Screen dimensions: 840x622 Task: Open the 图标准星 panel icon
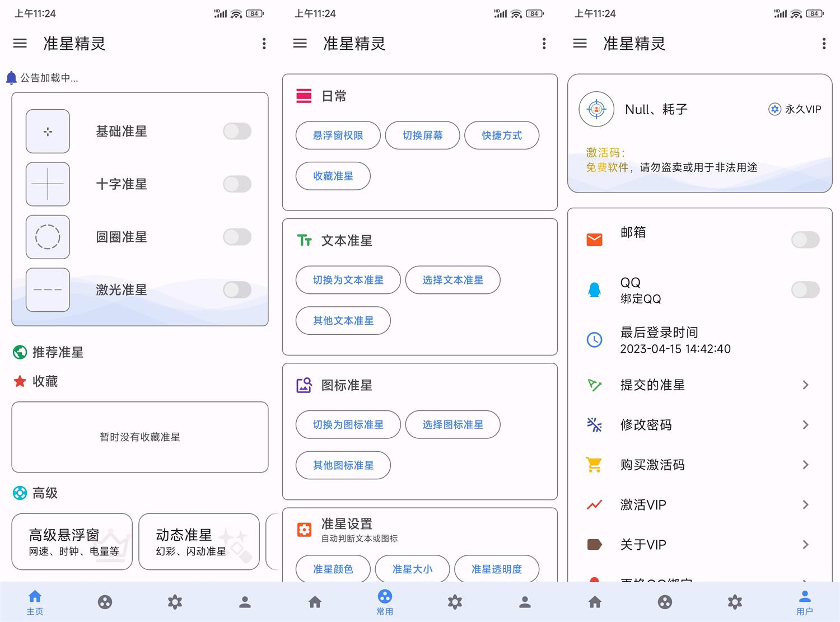pos(304,385)
